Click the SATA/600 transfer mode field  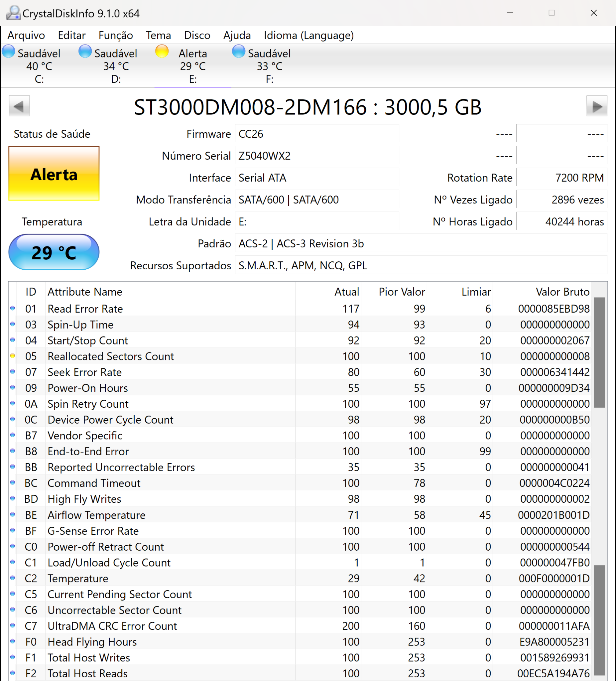point(317,200)
